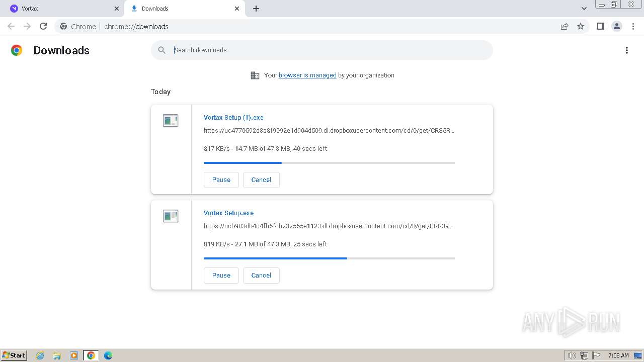Select the Downloads tab

tap(185, 9)
